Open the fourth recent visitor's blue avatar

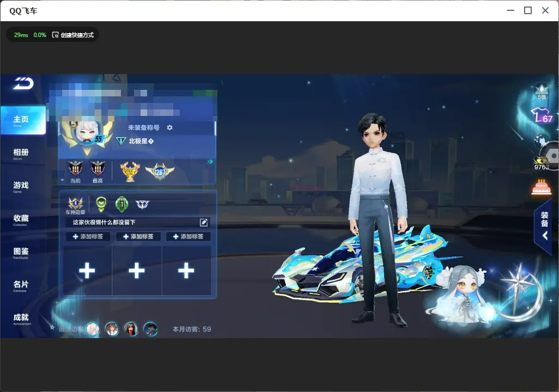(x=150, y=329)
